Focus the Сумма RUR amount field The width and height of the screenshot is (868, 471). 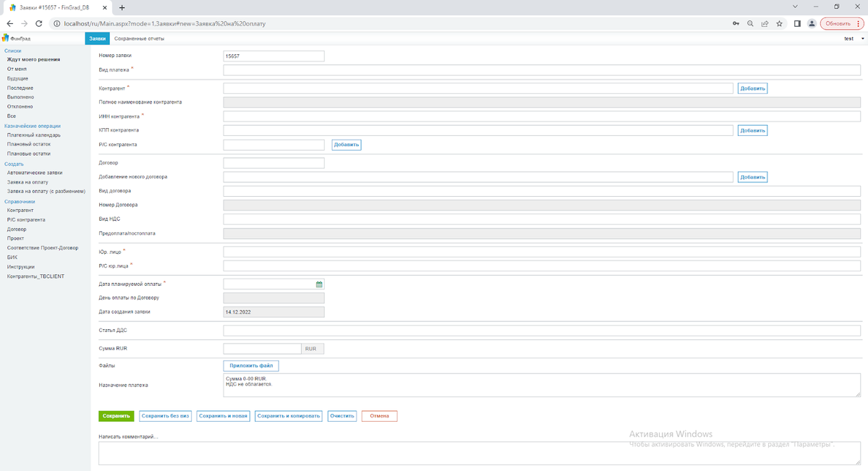(262, 349)
